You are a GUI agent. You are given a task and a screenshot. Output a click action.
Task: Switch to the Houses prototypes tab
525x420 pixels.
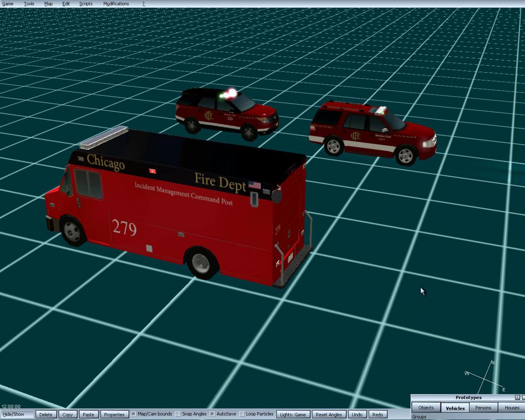(512, 408)
